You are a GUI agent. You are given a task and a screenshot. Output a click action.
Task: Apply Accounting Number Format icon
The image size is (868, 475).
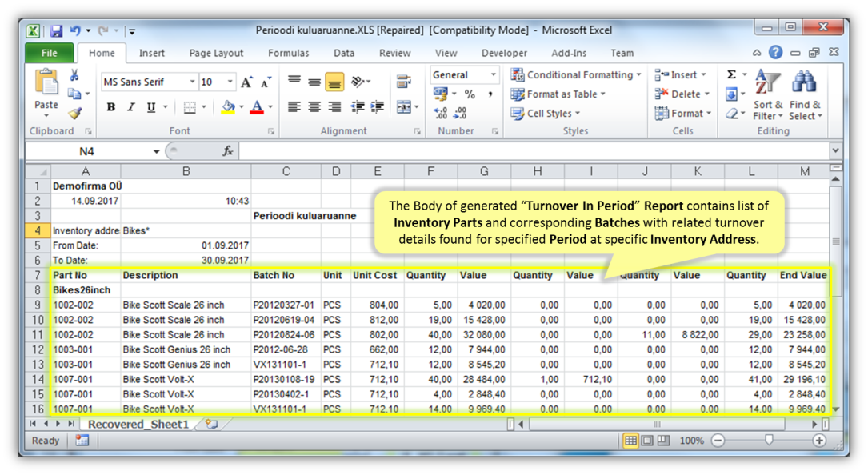pyautogui.click(x=441, y=94)
